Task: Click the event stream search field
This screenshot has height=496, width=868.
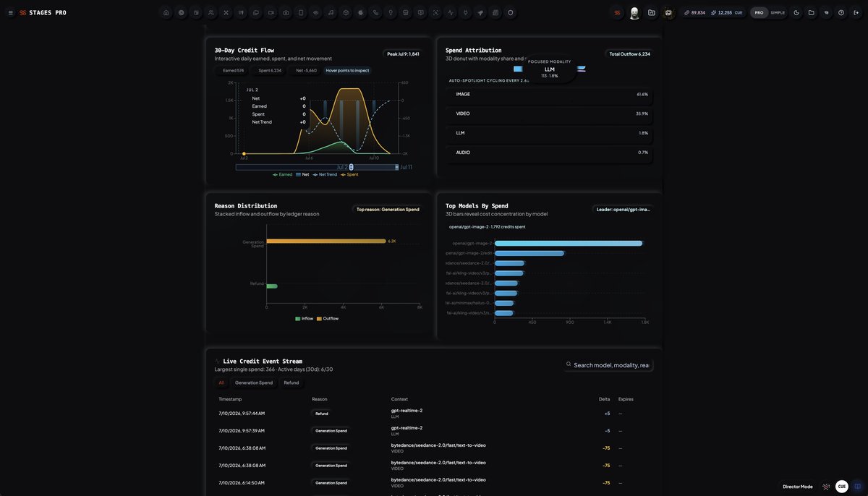Action: click(608, 365)
